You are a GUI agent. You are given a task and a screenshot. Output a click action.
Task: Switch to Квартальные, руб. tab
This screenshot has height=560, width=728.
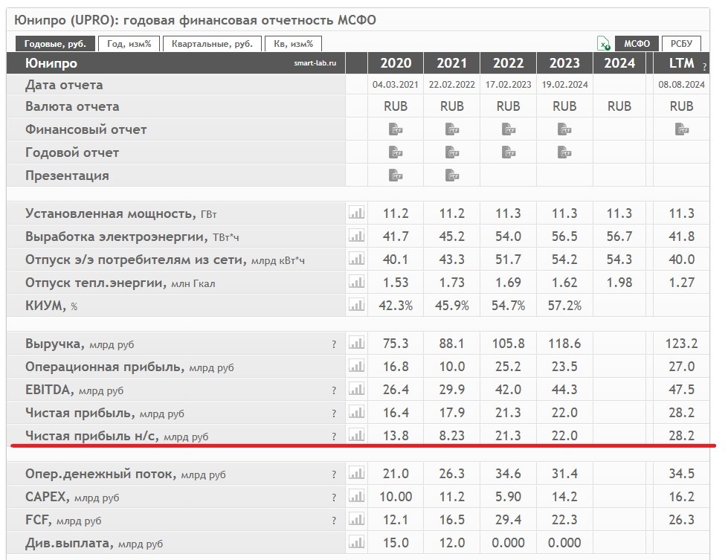click(212, 44)
